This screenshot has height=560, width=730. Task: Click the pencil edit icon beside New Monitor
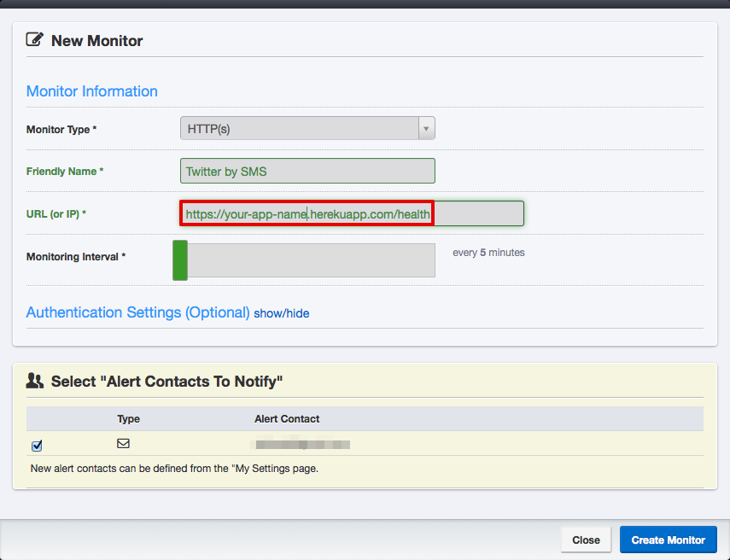35,39
